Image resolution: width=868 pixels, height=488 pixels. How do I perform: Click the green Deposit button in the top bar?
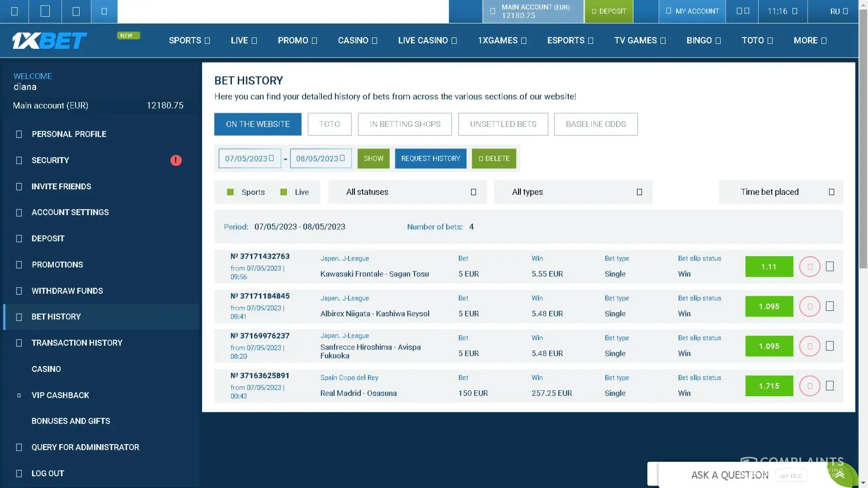pos(608,11)
